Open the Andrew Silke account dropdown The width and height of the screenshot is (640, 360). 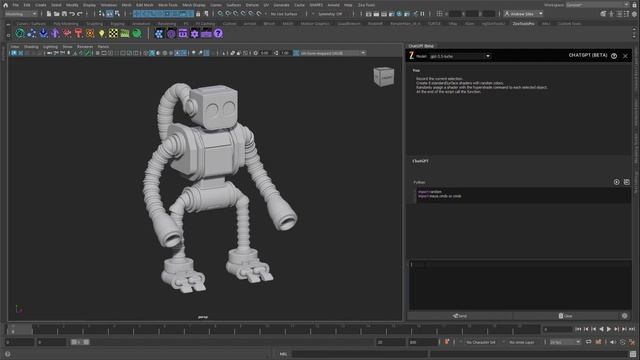point(524,14)
